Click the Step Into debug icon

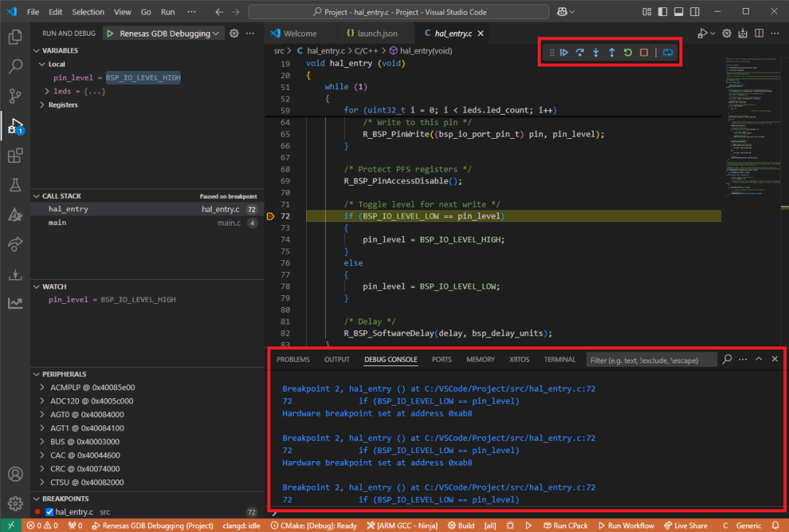click(596, 53)
